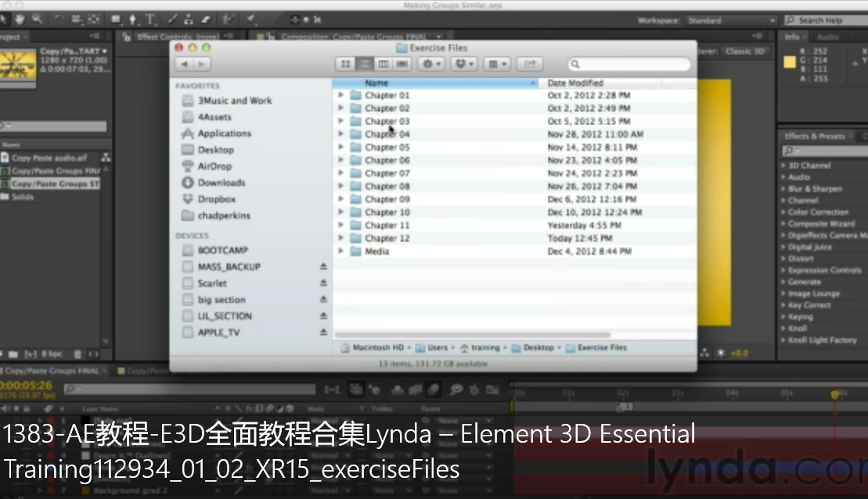The image size is (868, 499).
Task: Expand the Chapter 01 folder
Action: tap(341, 95)
